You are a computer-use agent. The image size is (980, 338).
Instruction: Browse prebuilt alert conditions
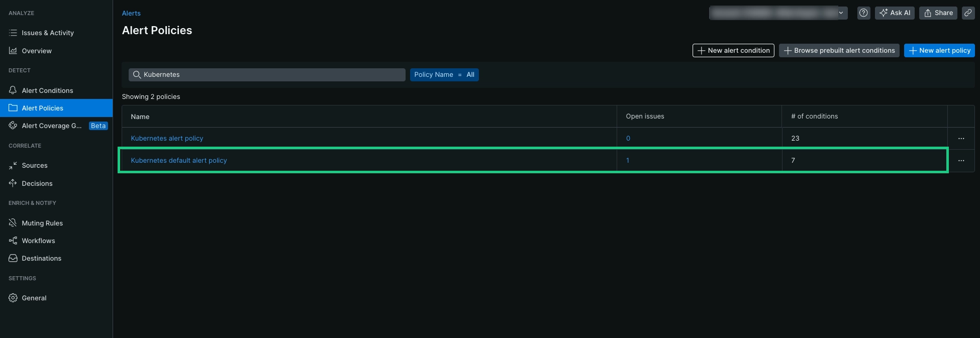(839, 51)
